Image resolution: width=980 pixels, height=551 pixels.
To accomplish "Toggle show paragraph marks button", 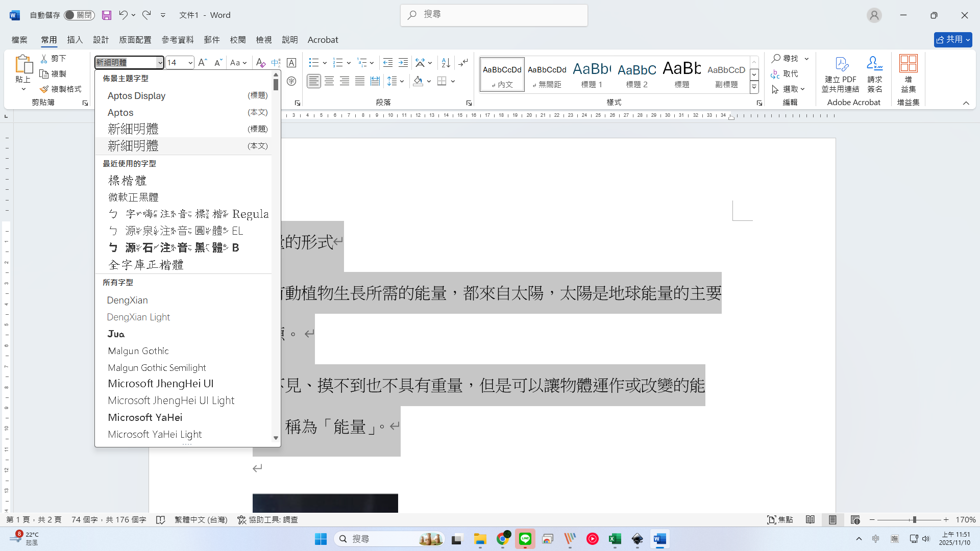I will tap(463, 63).
